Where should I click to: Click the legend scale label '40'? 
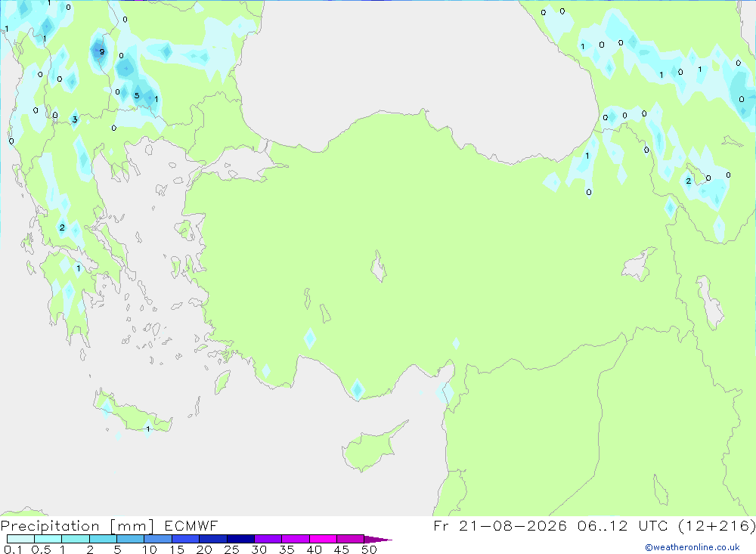coord(314,549)
